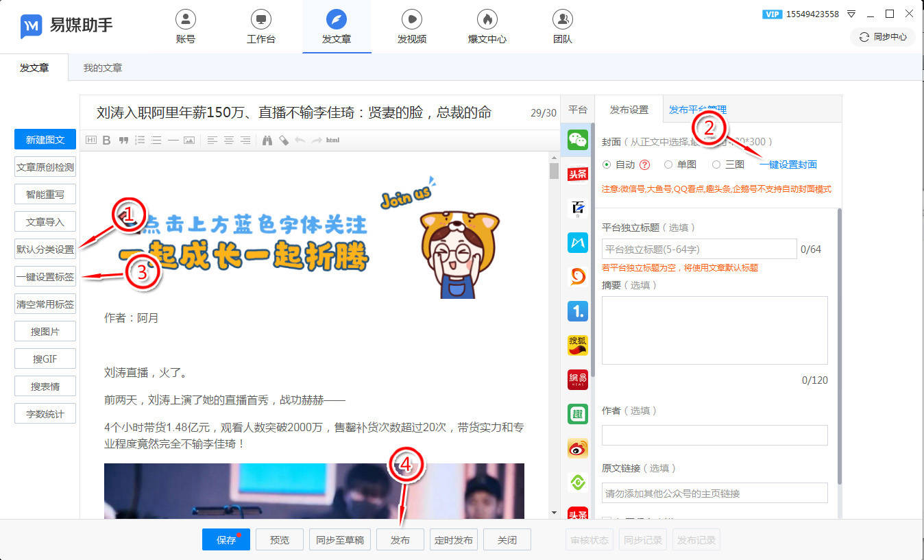
Task: Switch to 发布平台管理 tab
Action: tap(697, 109)
